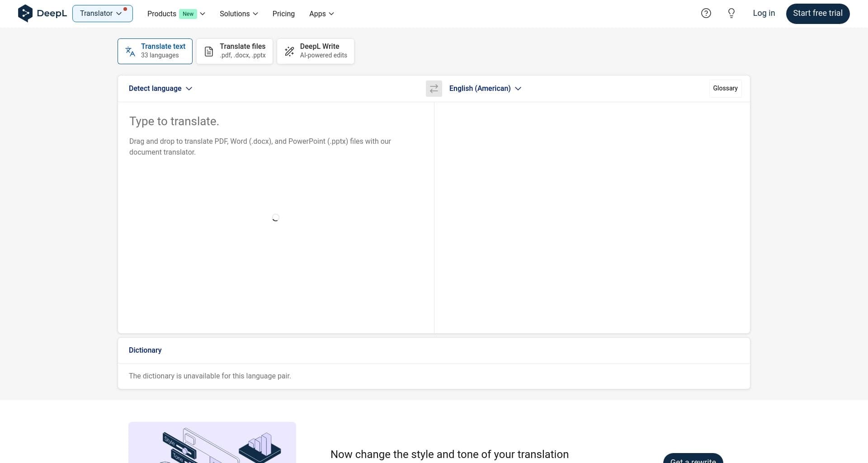The width and height of the screenshot is (868, 463).
Task: Click the DeepL logo
Action: click(42, 14)
